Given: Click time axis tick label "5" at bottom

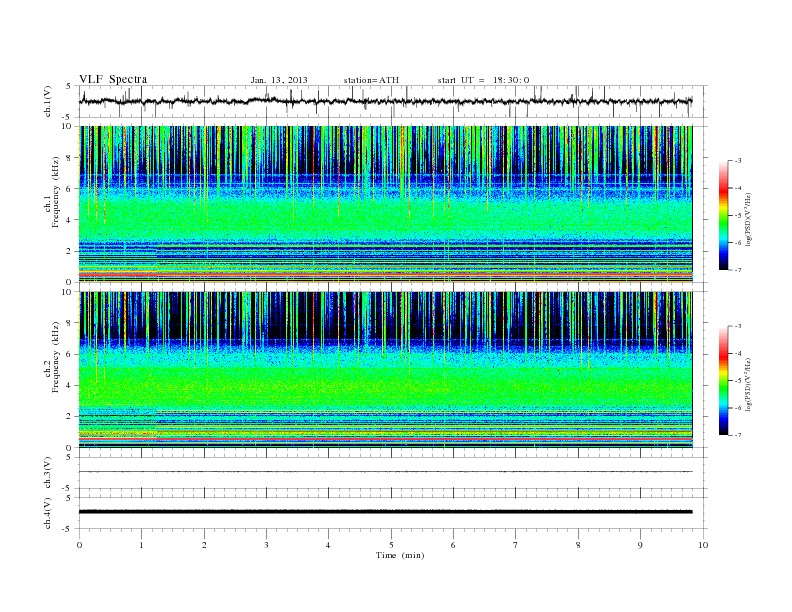Looking at the screenshot, I should (x=391, y=545).
